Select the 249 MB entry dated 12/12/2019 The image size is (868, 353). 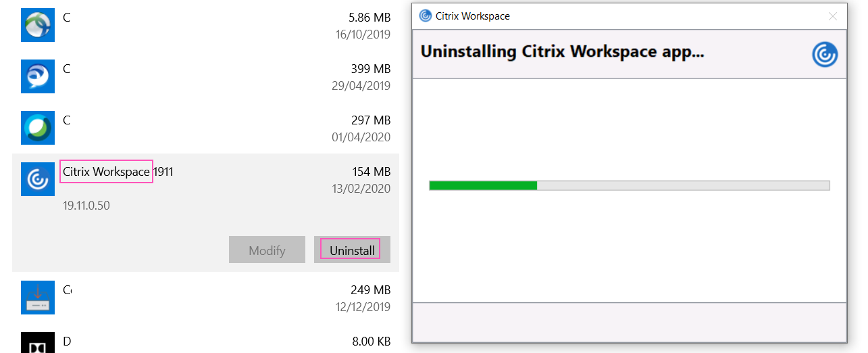pos(206,298)
